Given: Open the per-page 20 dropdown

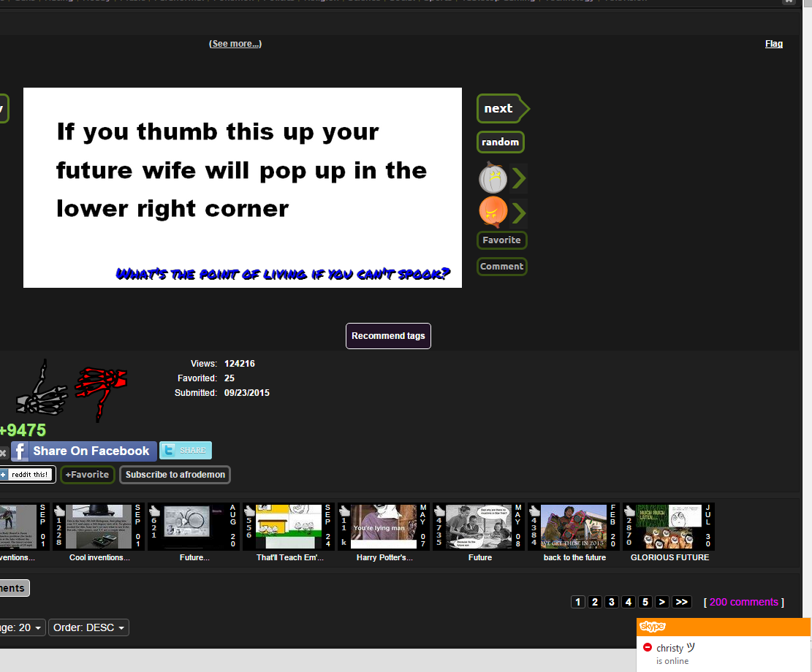Looking at the screenshot, I should (22, 627).
